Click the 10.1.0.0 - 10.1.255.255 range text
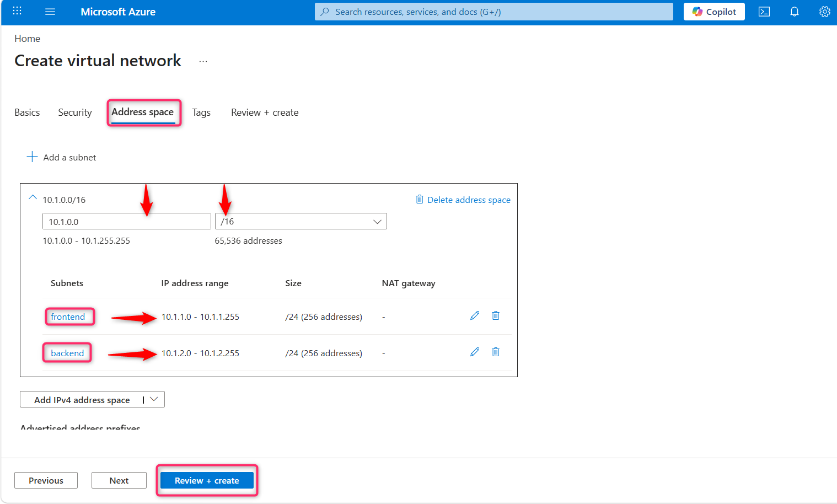 (87, 240)
